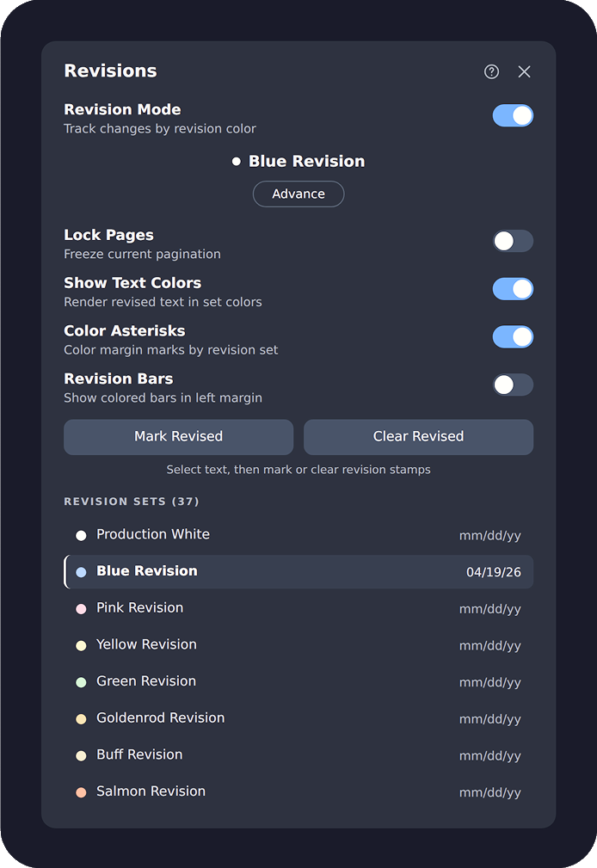Viewport: 597px width, 868px height.
Task: Enable the Lock Pages switch
Action: 513,241
